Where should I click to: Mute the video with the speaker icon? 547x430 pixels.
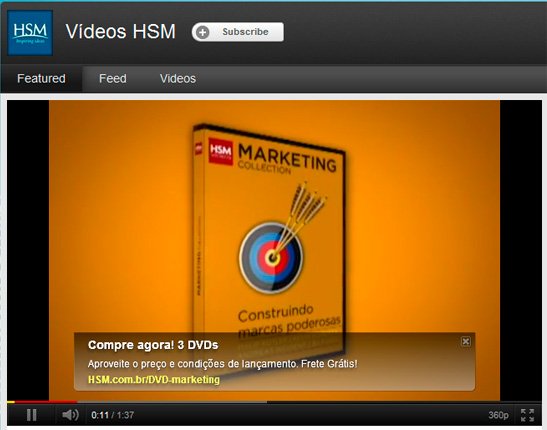tap(70, 415)
